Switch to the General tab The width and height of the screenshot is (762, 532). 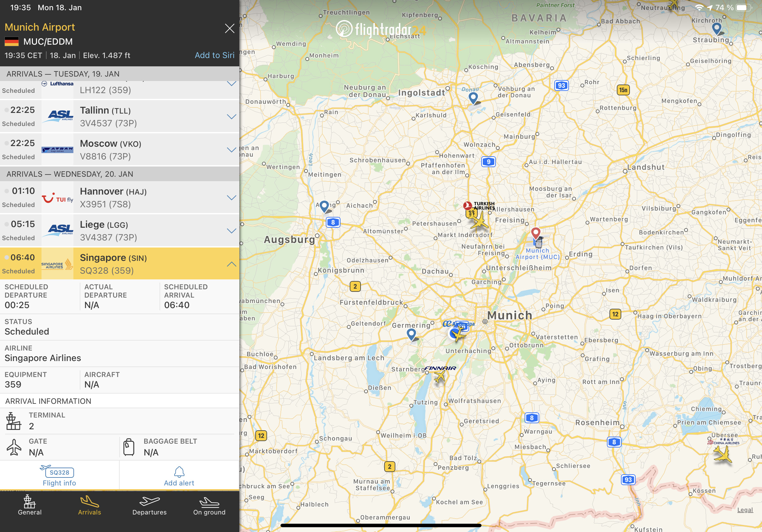pos(30,506)
